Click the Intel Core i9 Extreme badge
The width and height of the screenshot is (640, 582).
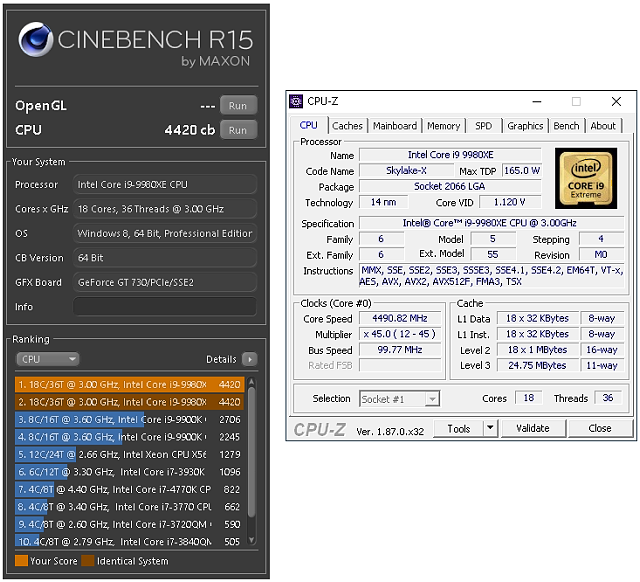586,178
